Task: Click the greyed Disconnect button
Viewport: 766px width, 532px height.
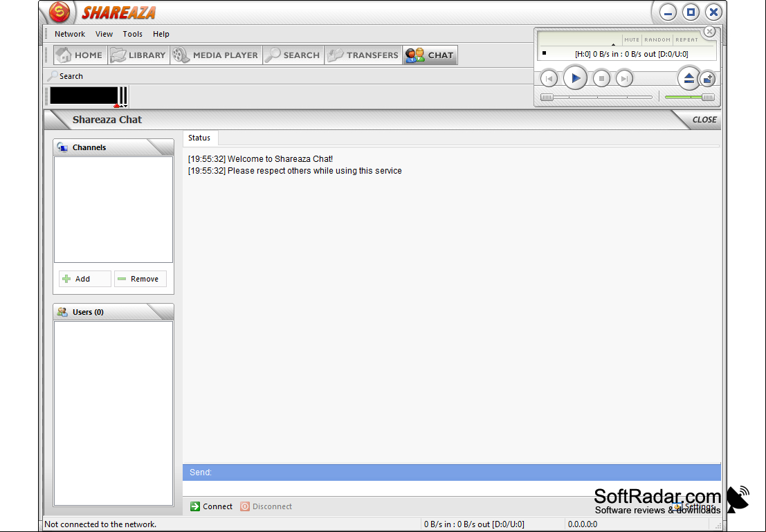Action: [266, 506]
